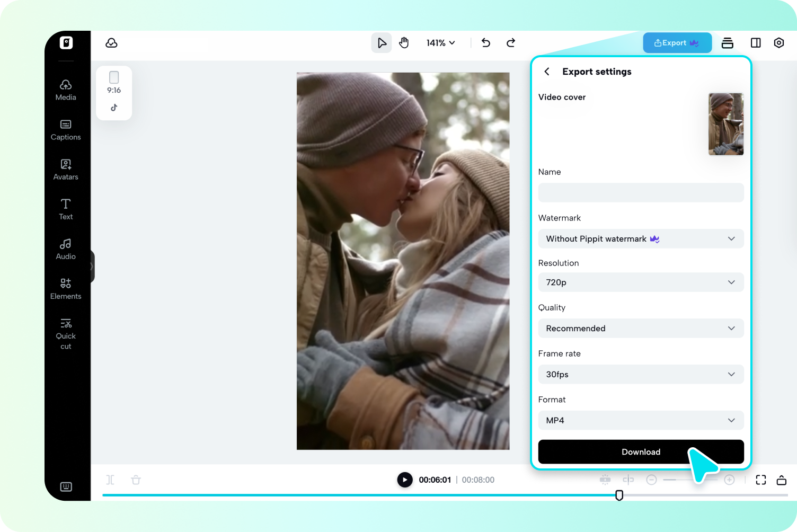Screen dimensions: 797x532
Task: Switch to the Avatars panel
Action: tap(66, 170)
